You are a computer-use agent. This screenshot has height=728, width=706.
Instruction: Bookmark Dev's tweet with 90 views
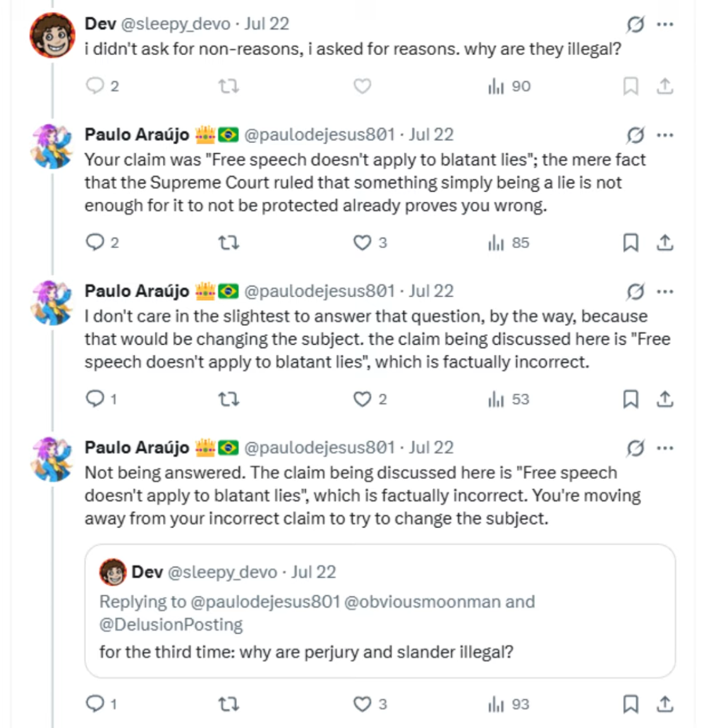(x=630, y=86)
